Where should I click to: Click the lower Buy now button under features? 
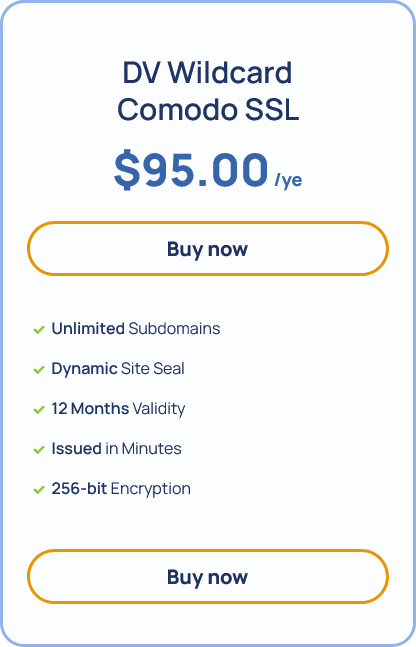[208, 576]
